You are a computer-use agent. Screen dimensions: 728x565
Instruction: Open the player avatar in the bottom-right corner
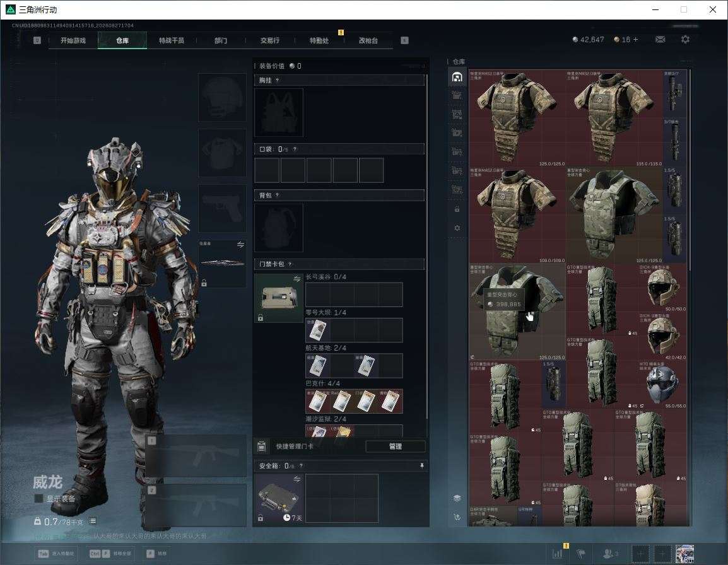pos(685,554)
